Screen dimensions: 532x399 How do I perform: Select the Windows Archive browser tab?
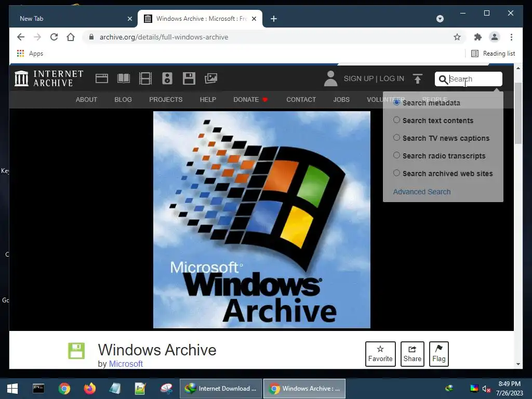tap(200, 19)
